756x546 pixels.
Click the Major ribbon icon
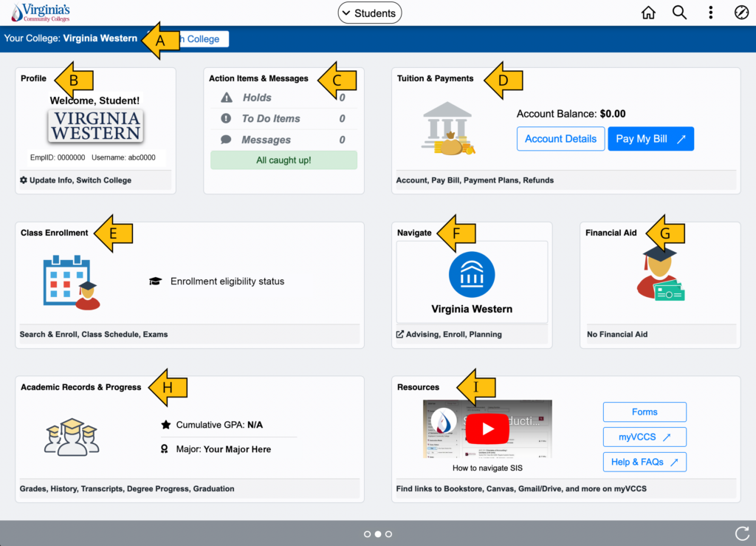[165, 449]
